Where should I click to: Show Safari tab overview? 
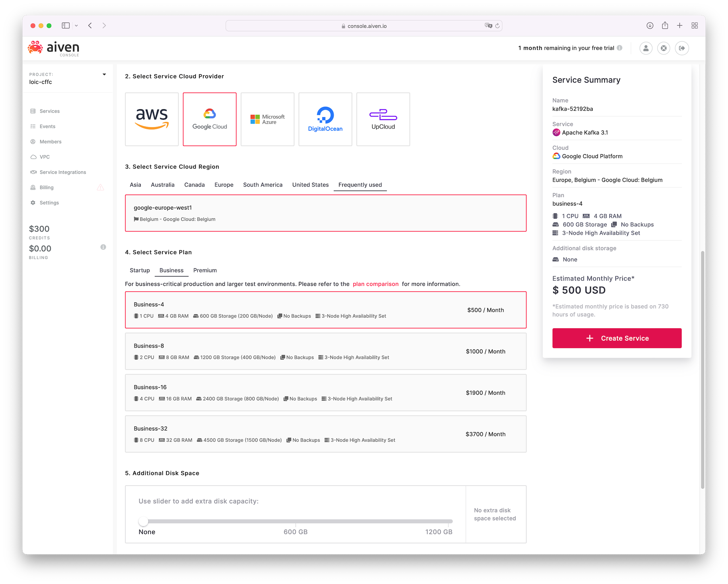(695, 25)
